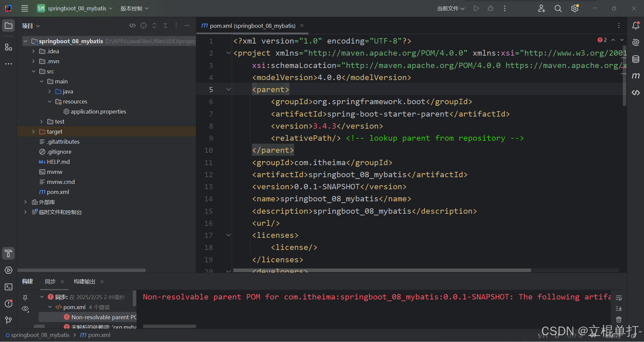644x342 pixels.
Task: Open the Maven tool window
Action: [636, 76]
